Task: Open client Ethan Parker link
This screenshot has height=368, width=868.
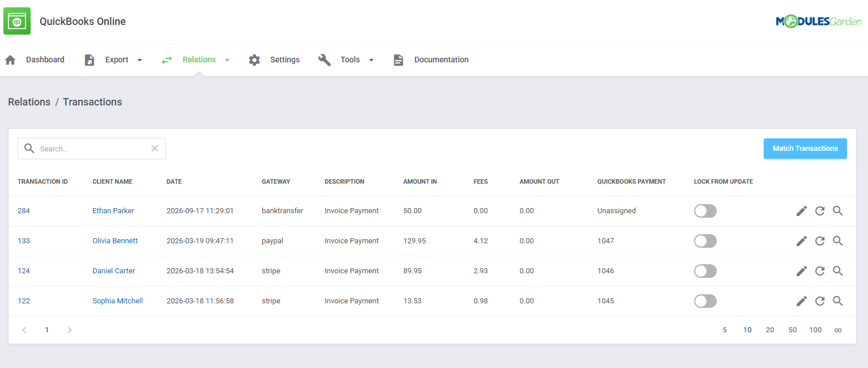Action: click(113, 211)
